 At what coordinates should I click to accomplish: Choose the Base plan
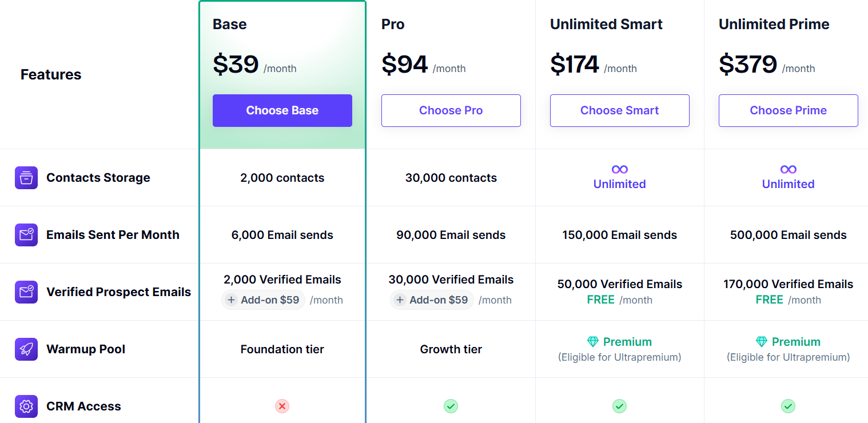(x=282, y=110)
